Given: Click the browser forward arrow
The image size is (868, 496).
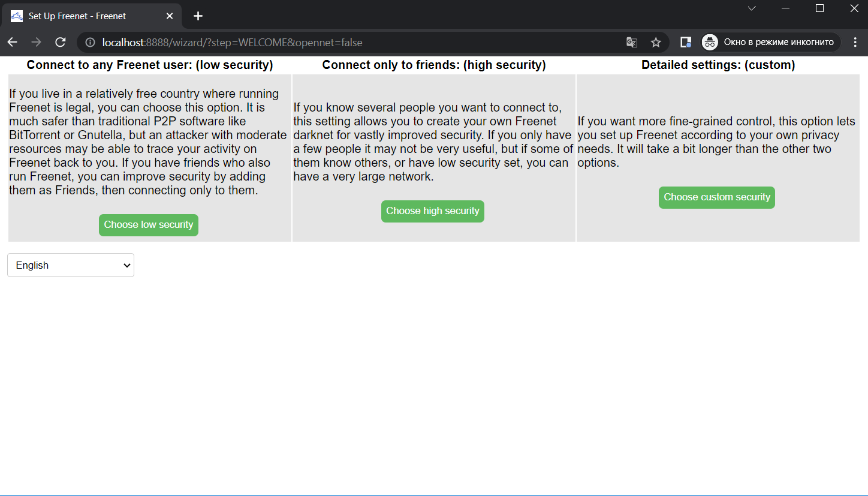Looking at the screenshot, I should click(36, 42).
